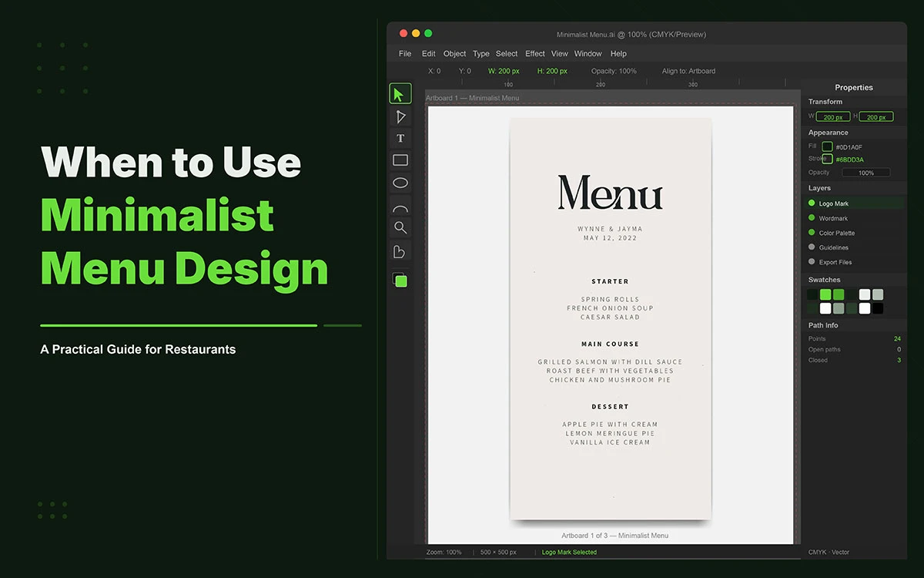Select the heart-shaped freeform tool

tap(400, 251)
